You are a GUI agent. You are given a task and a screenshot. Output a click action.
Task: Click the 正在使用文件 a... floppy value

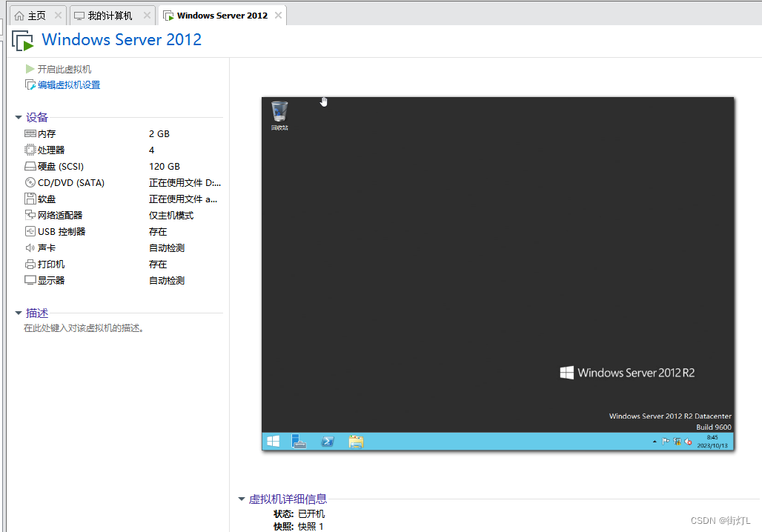[183, 199]
